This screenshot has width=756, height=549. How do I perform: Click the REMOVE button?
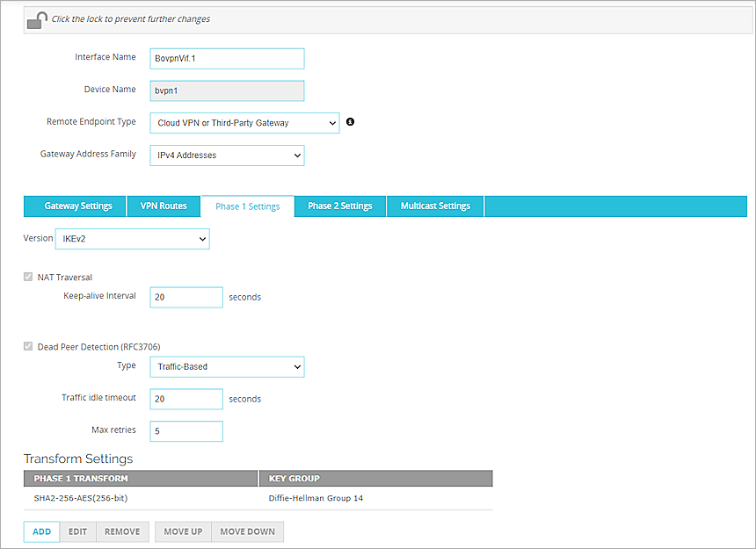[122, 531]
